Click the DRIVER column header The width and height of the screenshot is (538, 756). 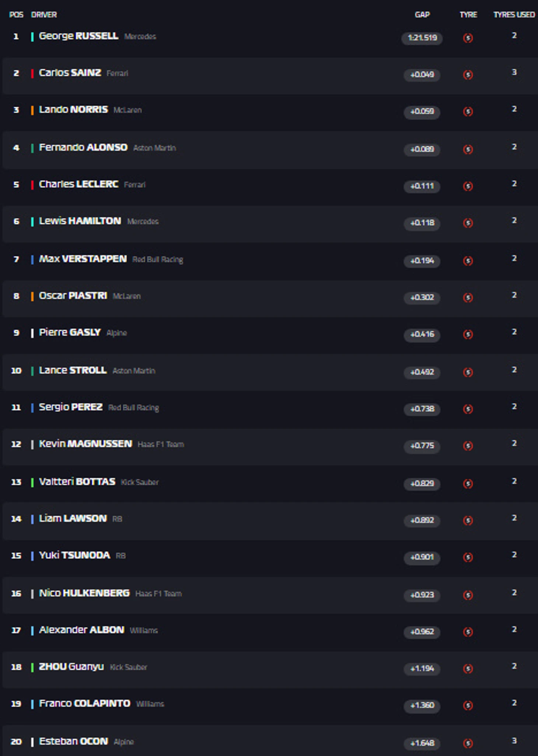[x=44, y=15]
